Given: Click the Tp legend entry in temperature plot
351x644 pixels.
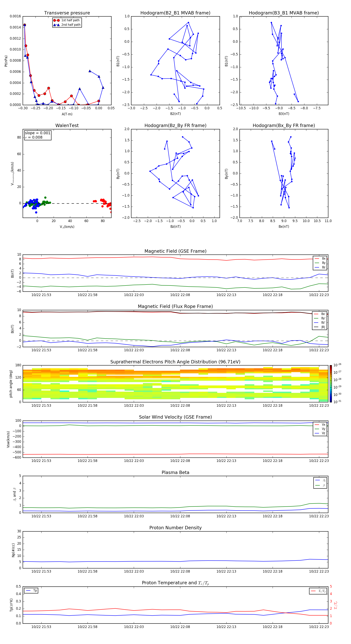Looking at the screenshot, I should (x=31, y=591).
